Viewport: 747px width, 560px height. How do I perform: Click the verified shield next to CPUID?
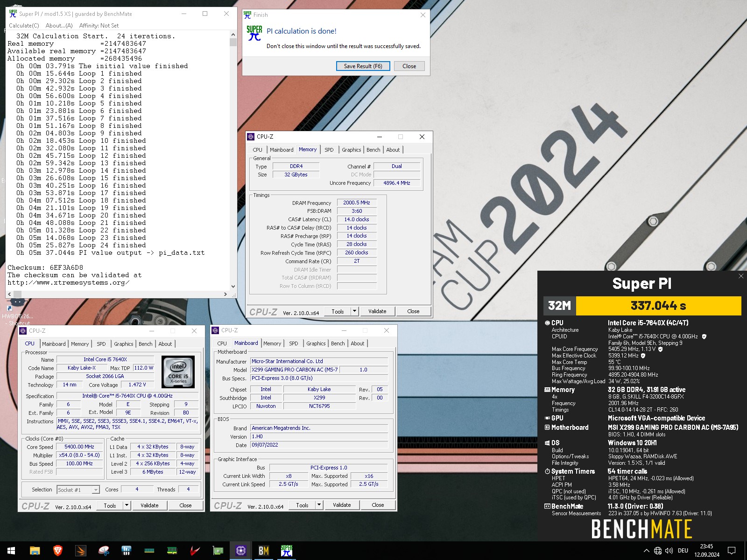click(x=704, y=336)
